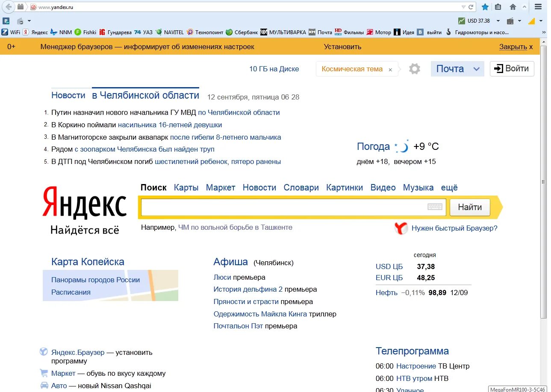551x392 pixels.
Task: Open USD ЦБ exchange rate link
Action: 389,266
